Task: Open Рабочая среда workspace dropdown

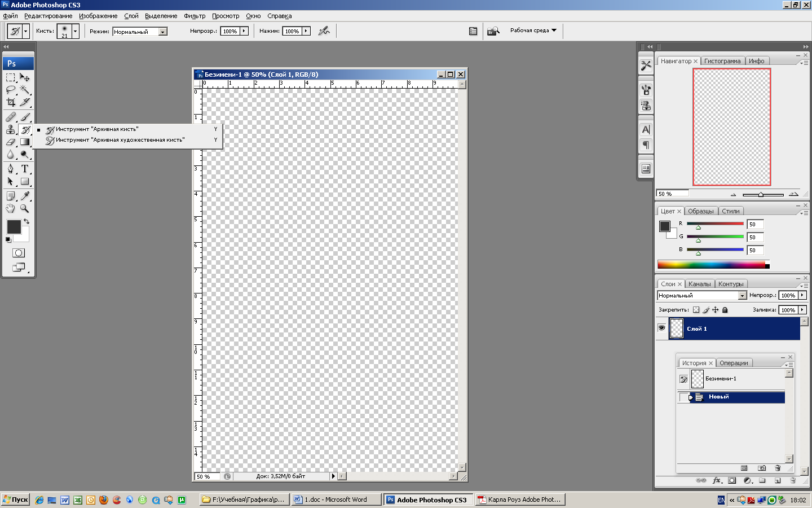Action: tap(533, 30)
